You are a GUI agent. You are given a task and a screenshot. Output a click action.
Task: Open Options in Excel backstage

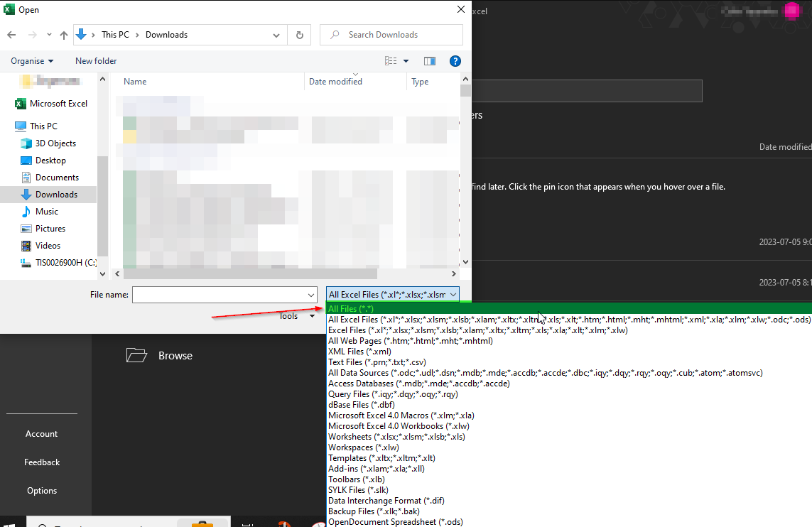point(41,491)
